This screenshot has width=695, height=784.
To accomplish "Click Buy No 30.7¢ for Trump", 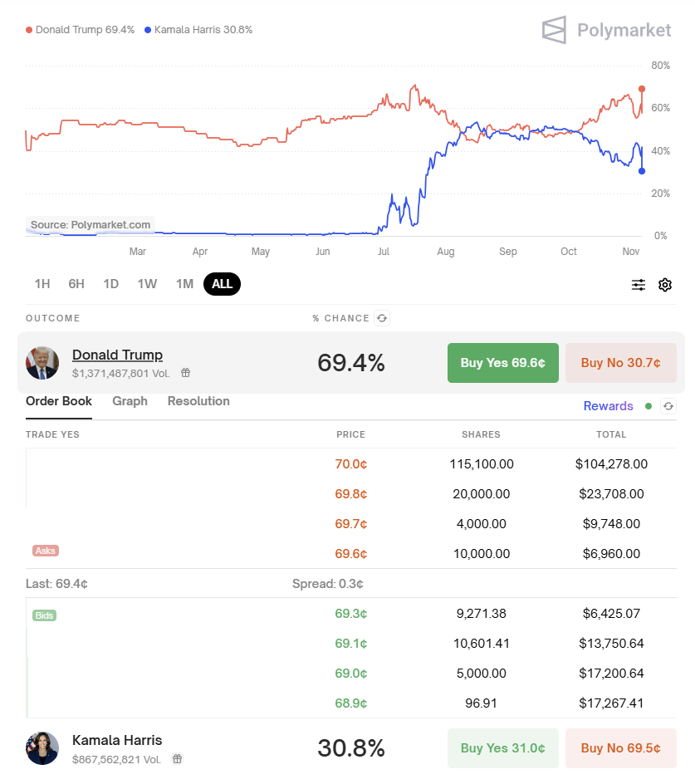I will 621,363.
